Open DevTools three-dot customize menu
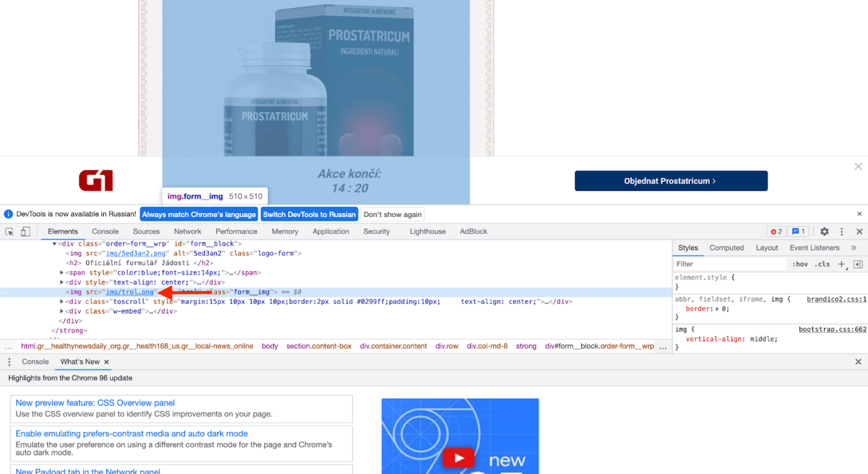The width and height of the screenshot is (868, 474). 842,231
